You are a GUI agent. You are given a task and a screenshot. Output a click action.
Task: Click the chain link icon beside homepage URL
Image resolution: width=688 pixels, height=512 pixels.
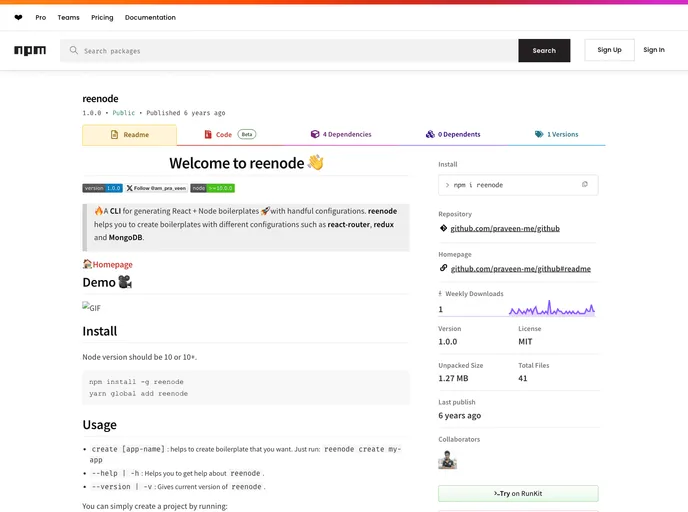pos(443,268)
